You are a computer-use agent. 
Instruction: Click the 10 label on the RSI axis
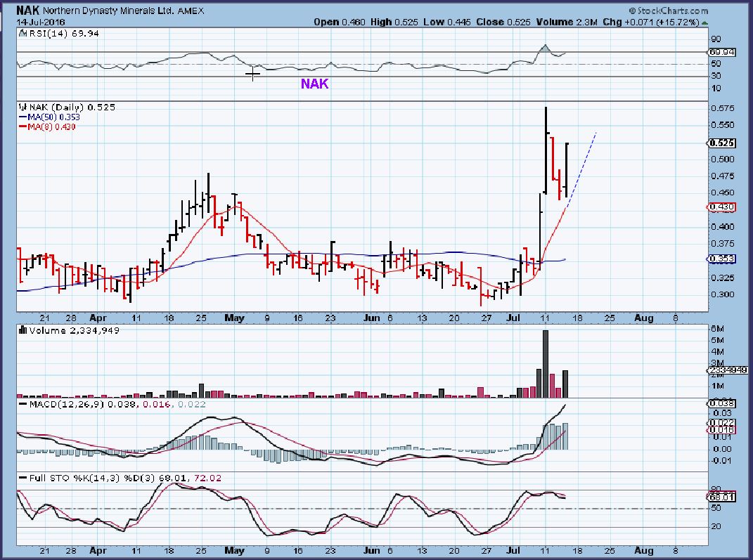tap(716, 89)
